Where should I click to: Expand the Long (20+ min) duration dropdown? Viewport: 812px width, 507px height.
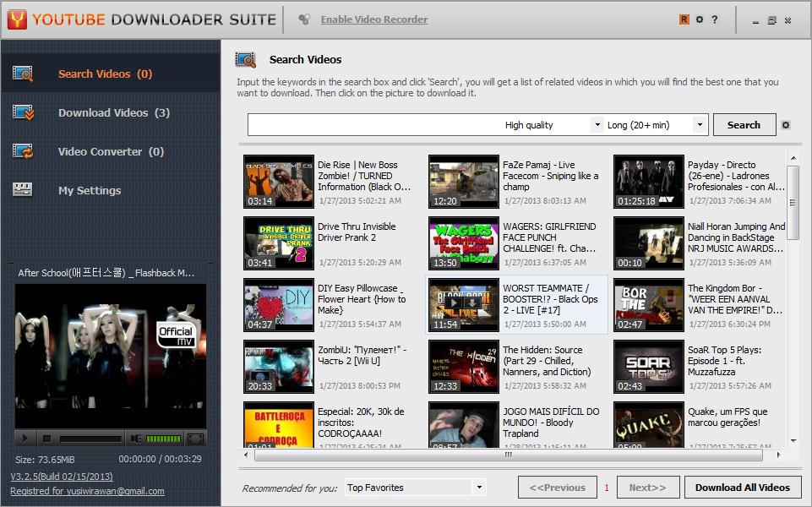tap(700, 125)
